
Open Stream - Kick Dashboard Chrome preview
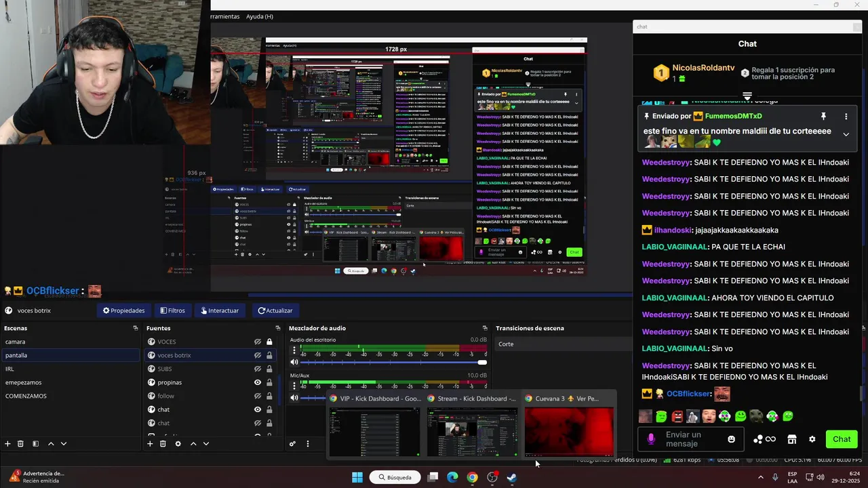(472, 424)
